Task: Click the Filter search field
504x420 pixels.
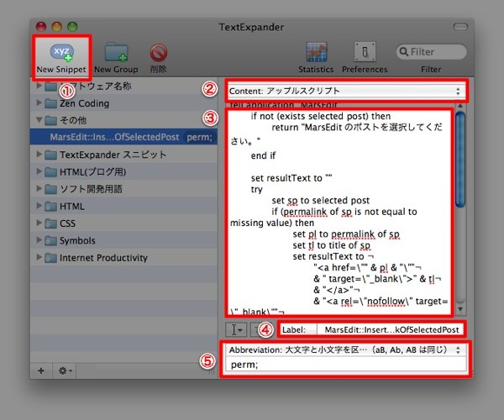Action: click(x=432, y=52)
